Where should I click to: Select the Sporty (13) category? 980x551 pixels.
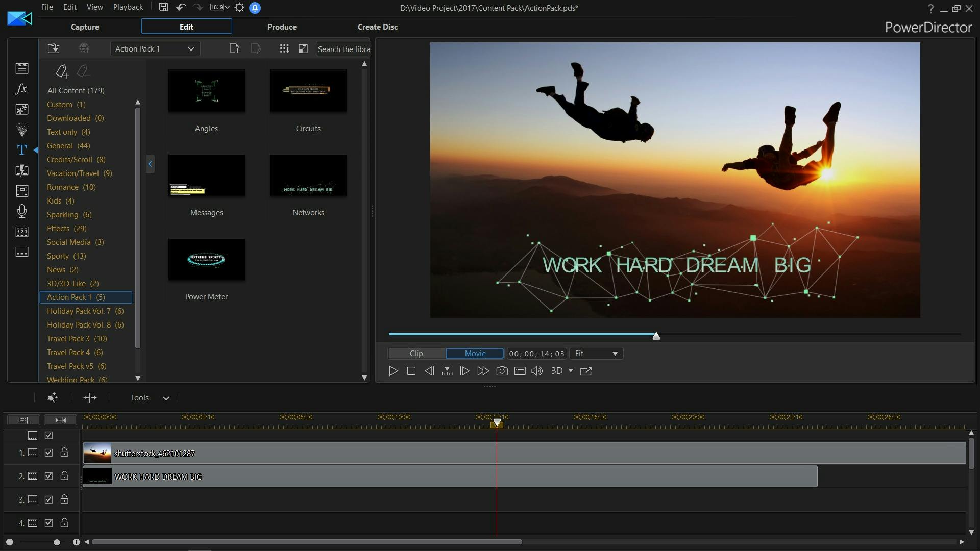tap(66, 256)
